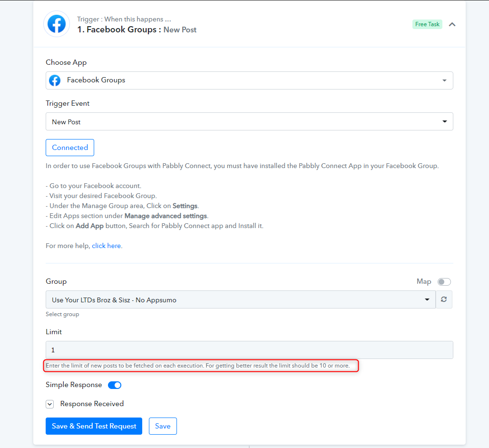Viewport: 489px width, 448px height.
Task: Click the Connected button
Action: pyautogui.click(x=70, y=148)
